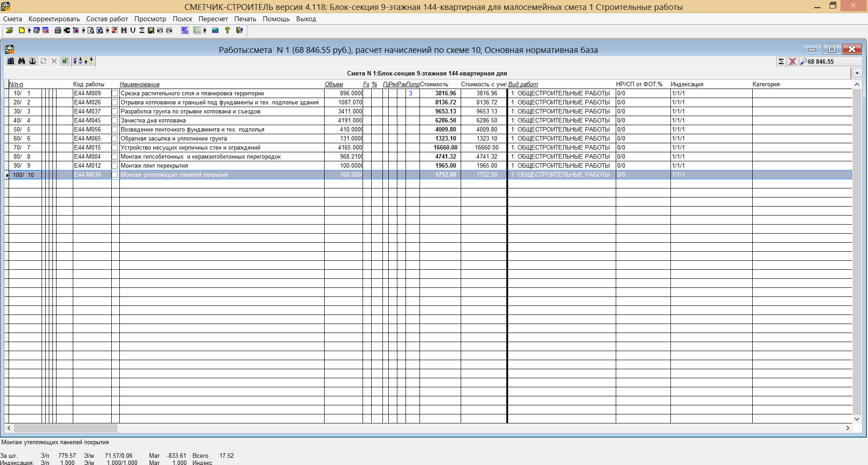Screen dimensions: 868x465
Task: Expand dropdown arrow next to new document icon
Action: [x=29, y=30]
